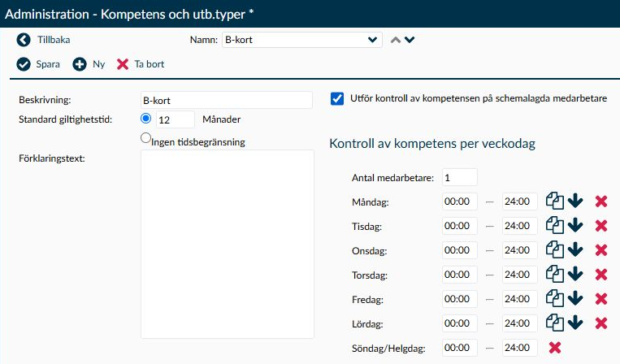Copy Onsdag times down with the arrow
The image size is (620, 364).
click(x=575, y=249)
